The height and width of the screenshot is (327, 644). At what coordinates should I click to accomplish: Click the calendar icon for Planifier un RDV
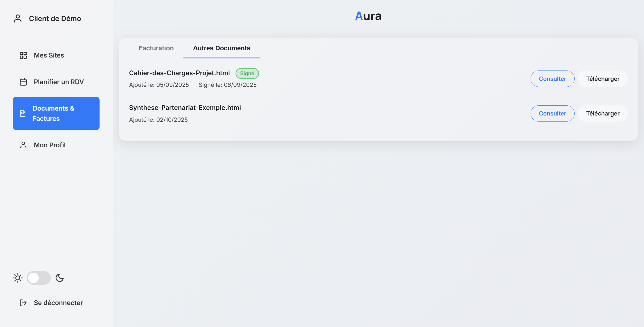[x=23, y=82]
